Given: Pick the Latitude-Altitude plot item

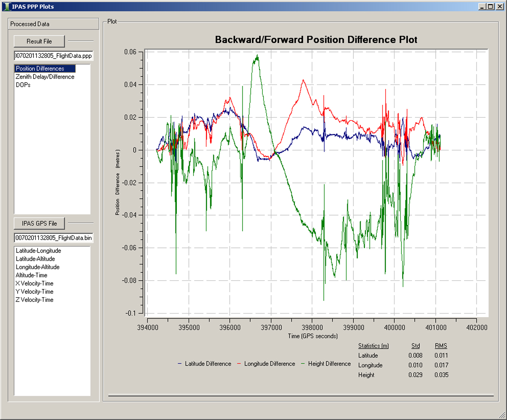Looking at the screenshot, I should [35, 259].
